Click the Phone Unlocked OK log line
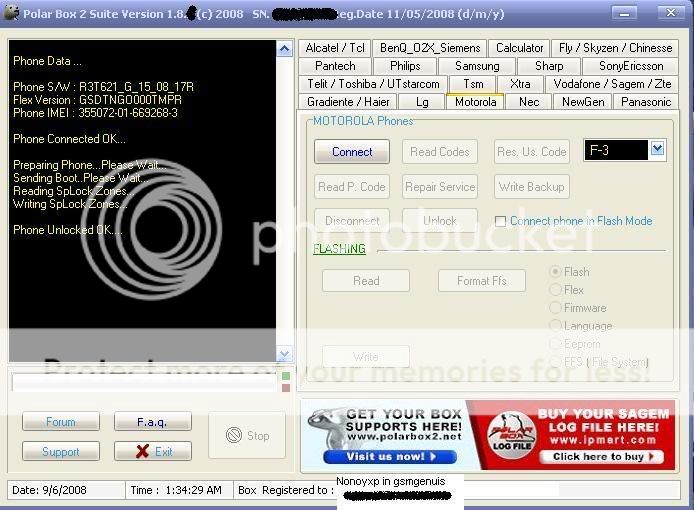 (67, 230)
